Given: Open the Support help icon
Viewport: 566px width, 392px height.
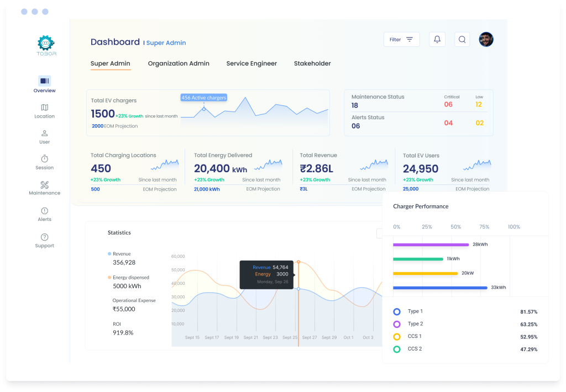Looking at the screenshot, I should 45,237.
